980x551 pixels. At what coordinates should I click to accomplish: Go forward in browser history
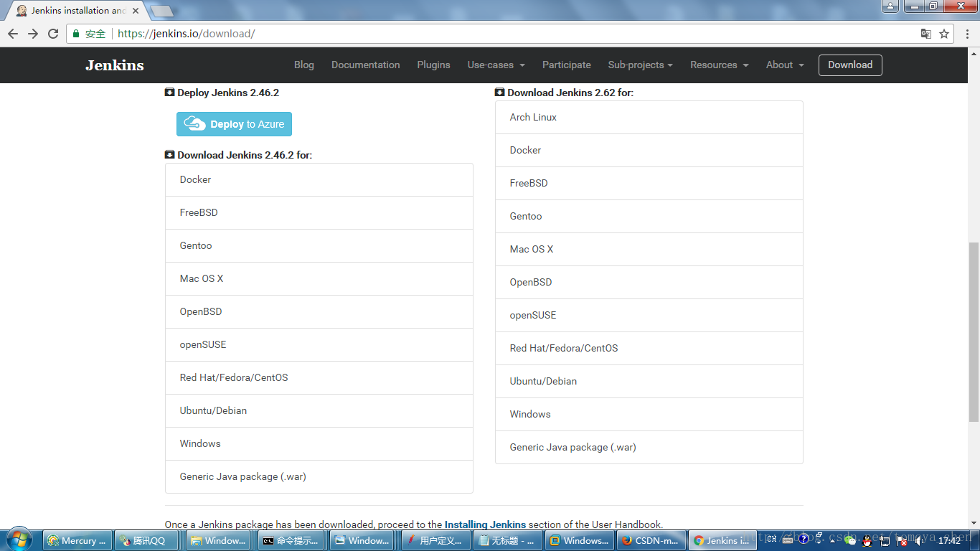point(33,34)
